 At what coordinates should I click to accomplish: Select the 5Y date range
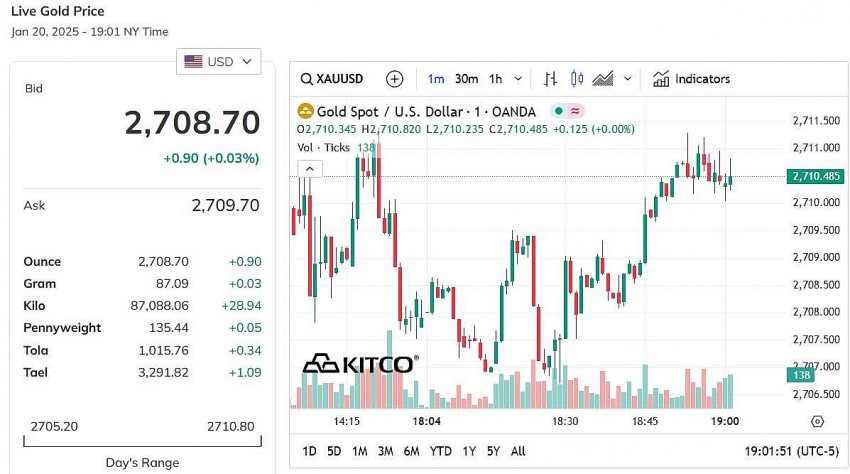click(x=493, y=451)
